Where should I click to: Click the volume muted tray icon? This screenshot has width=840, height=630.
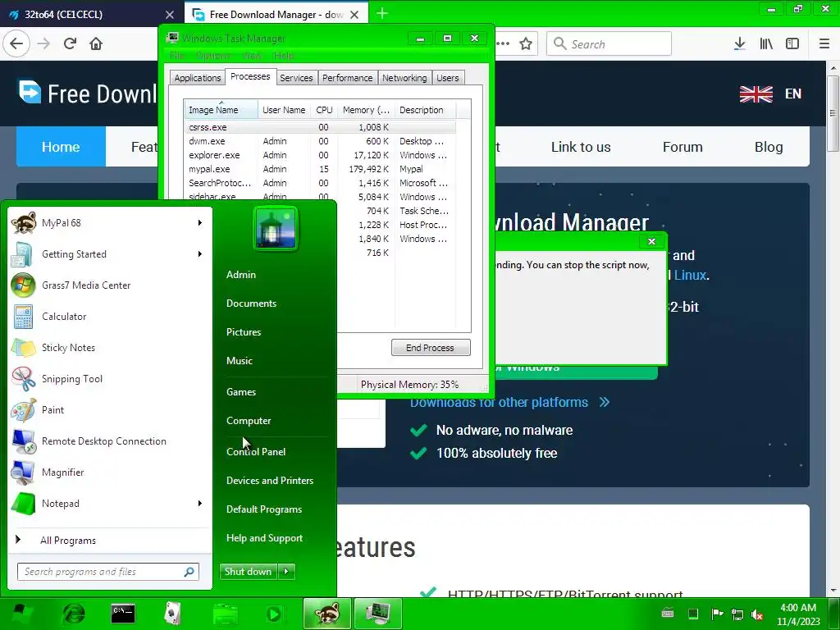tap(757, 614)
